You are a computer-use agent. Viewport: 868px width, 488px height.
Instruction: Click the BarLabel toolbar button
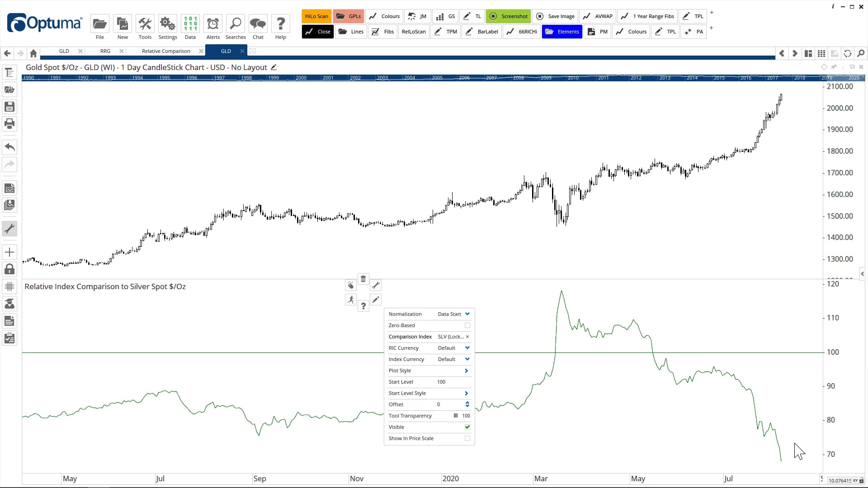point(482,32)
